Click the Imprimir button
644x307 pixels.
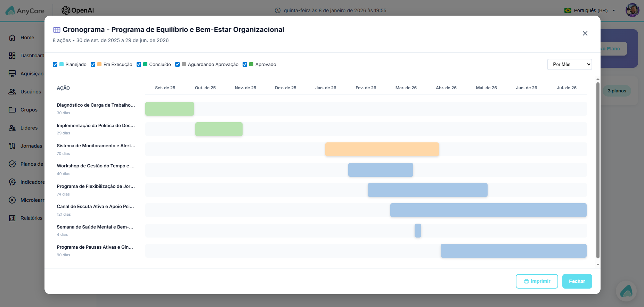537,281
